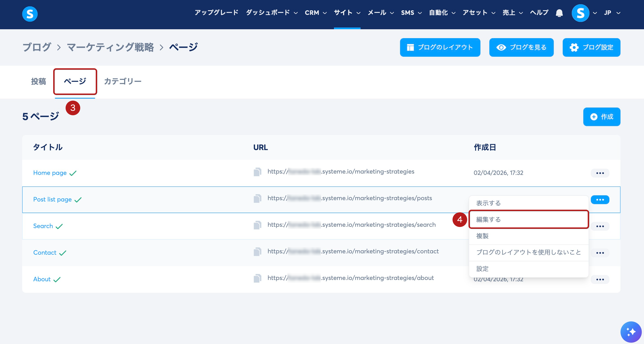
Task: Expand the サイト dropdown menu
Action: tap(347, 13)
